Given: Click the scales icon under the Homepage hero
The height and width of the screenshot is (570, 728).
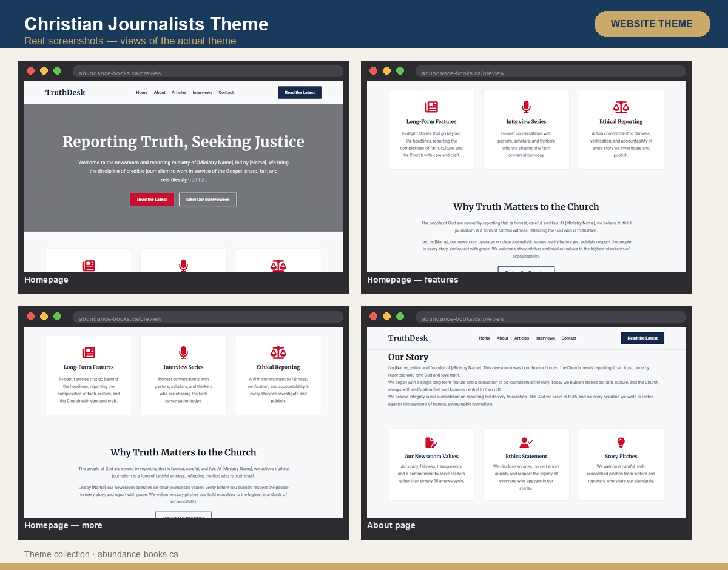Looking at the screenshot, I should pyautogui.click(x=278, y=266).
